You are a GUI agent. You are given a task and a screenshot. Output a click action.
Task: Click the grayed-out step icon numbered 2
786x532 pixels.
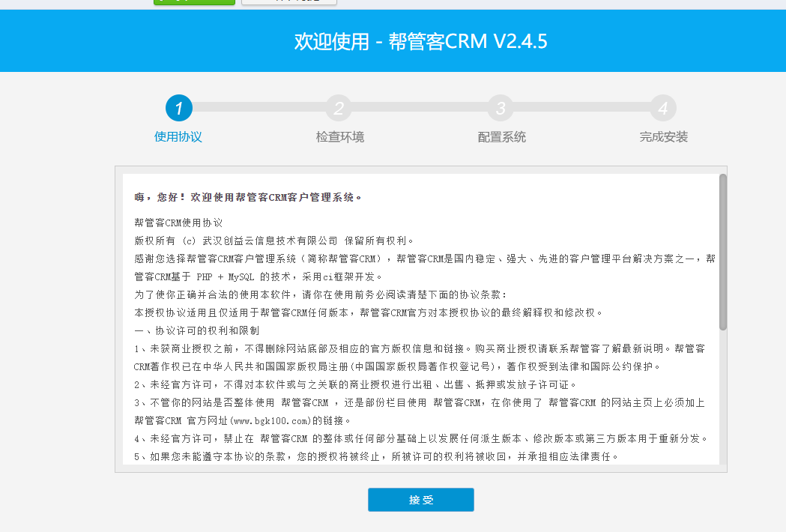coord(339,108)
